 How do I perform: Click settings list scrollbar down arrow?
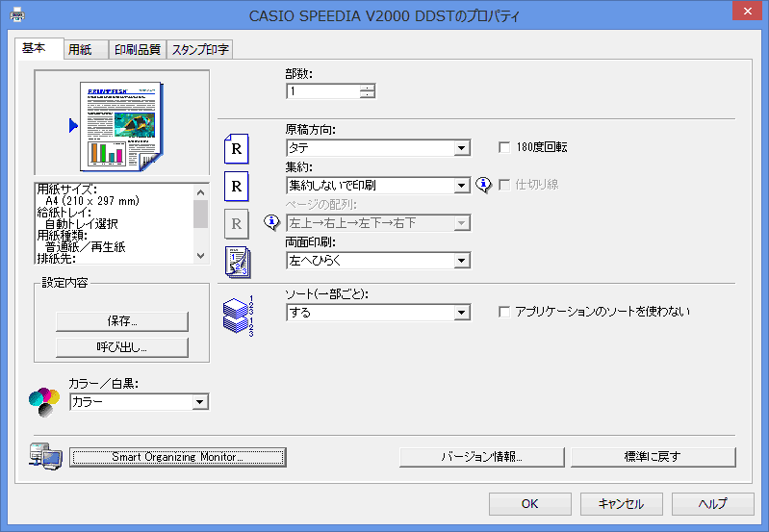(200, 256)
